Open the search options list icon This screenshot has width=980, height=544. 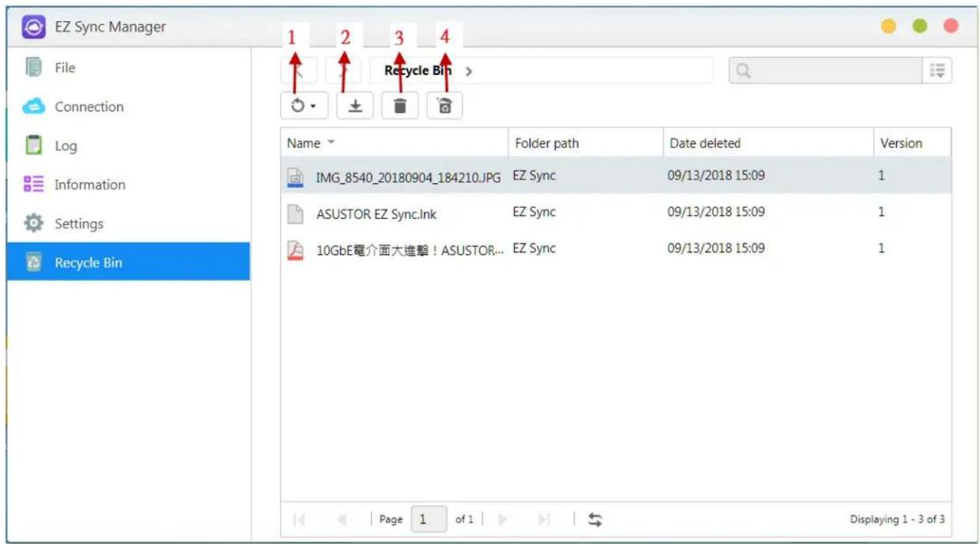(938, 70)
